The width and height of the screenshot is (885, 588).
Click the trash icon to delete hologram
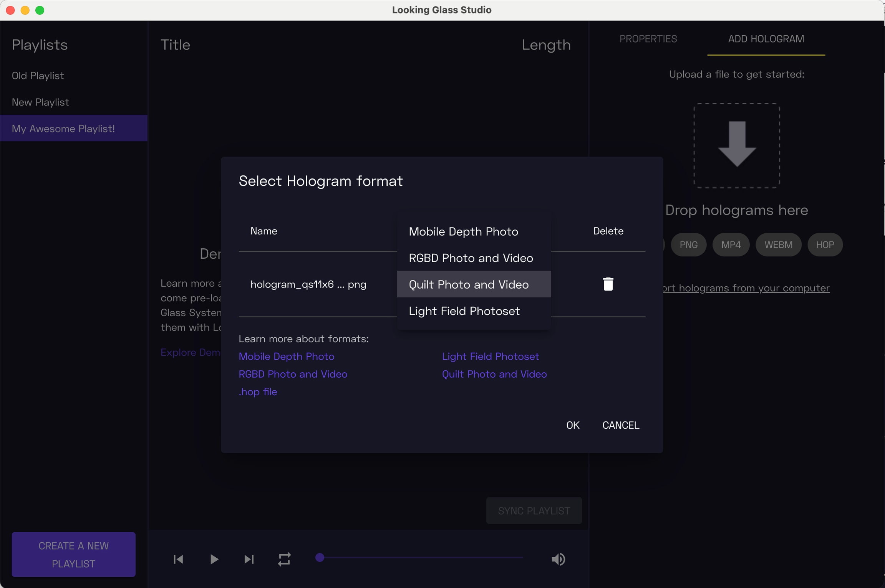pyautogui.click(x=608, y=284)
